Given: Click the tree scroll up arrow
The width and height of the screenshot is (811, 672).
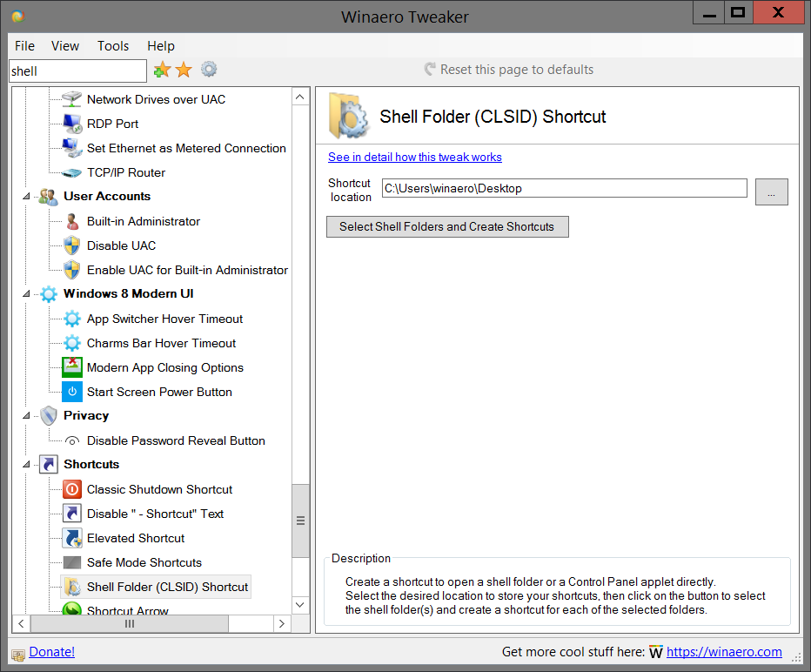Looking at the screenshot, I should click(300, 97).
